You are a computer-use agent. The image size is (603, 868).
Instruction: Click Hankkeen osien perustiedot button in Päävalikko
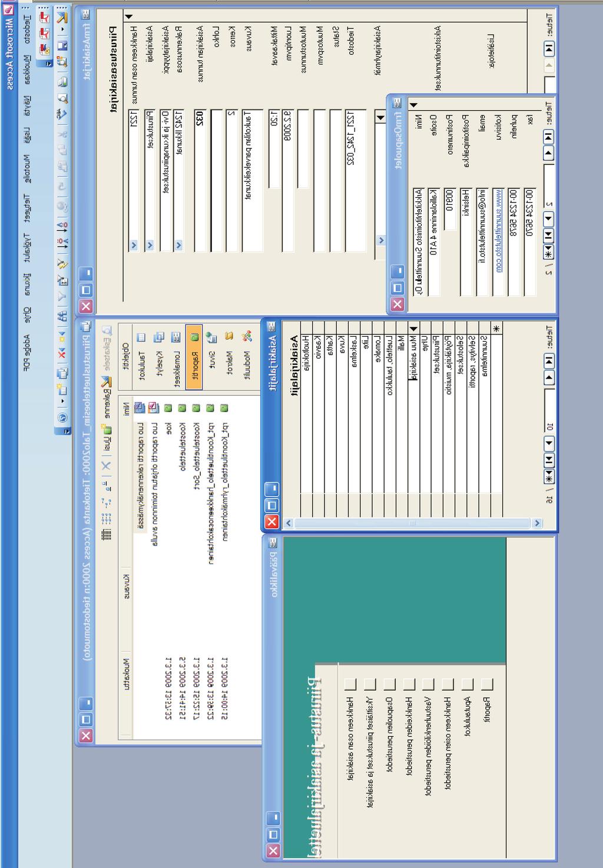pos(448,684)
